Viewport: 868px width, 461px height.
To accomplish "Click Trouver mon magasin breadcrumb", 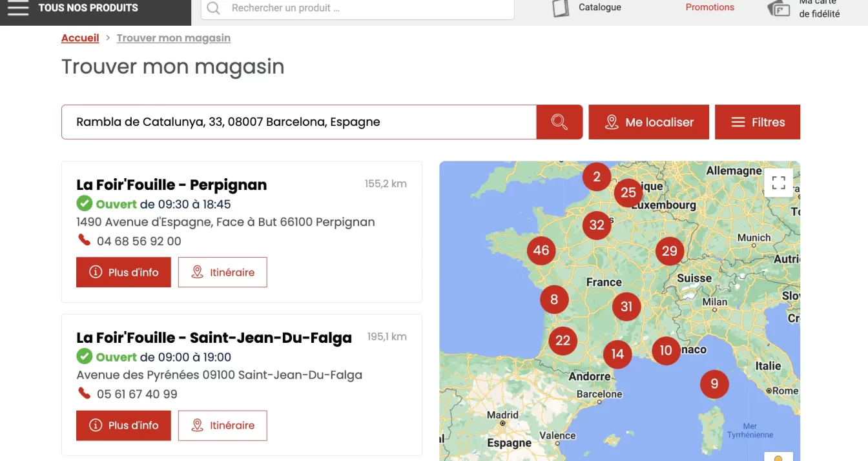I will 173,38.
